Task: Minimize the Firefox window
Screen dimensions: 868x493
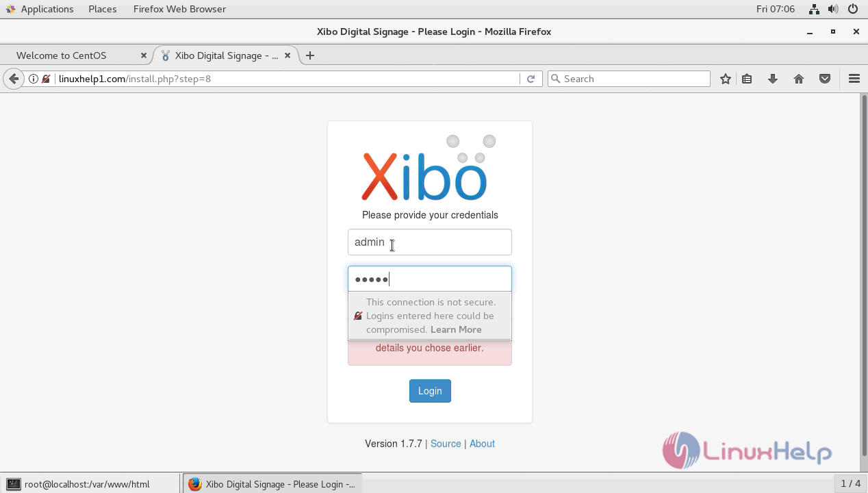Action: (810, 31)
